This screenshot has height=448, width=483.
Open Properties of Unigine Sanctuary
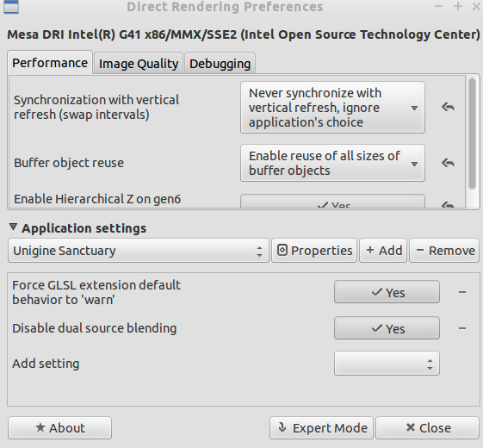point(314,251)
